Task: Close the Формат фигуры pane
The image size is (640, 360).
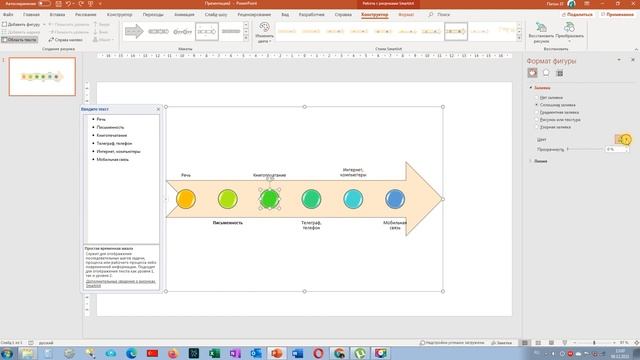Action: (x=633, y=60)
